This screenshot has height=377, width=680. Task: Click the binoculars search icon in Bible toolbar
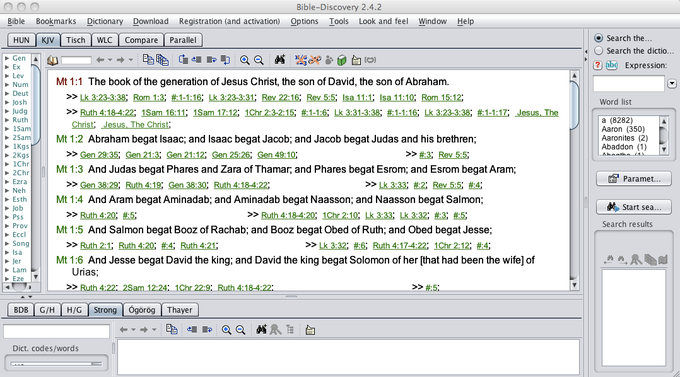[x=280, y=60]
